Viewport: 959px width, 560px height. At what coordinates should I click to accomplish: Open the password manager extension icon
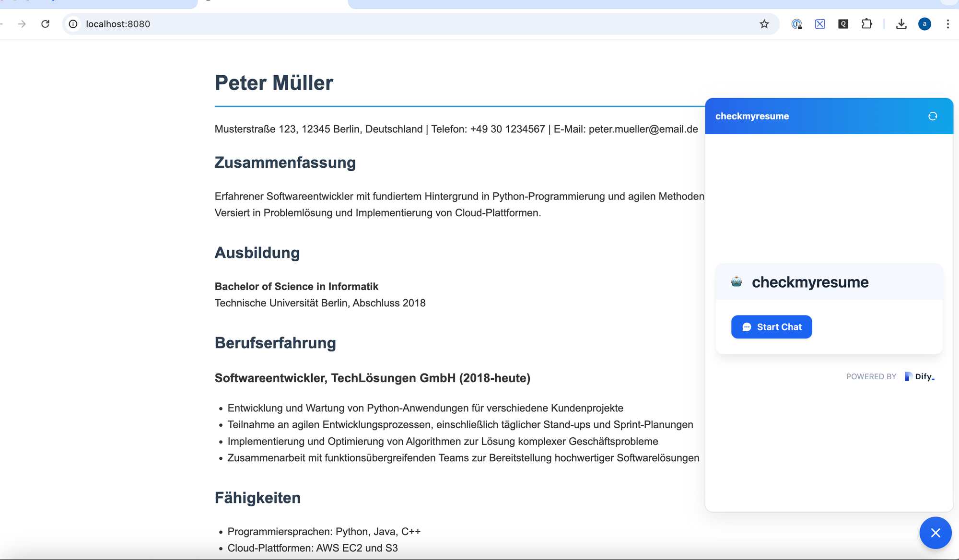point(796,24)
